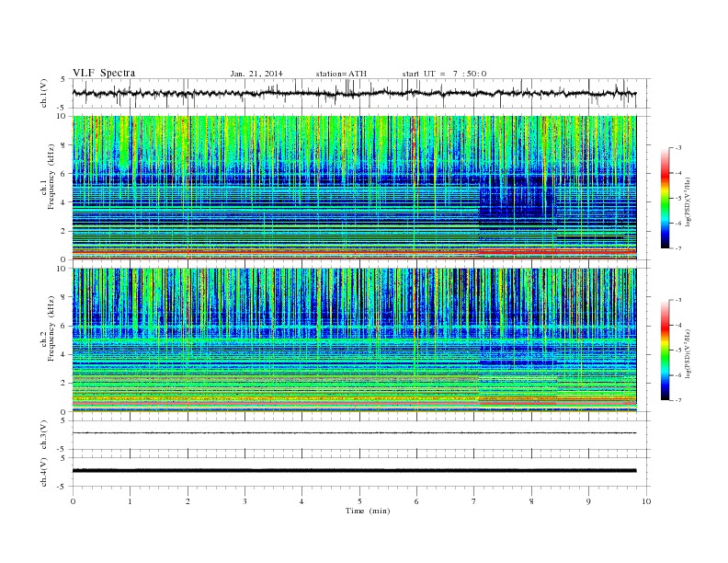Click time axis tick label "3"
This screenshot has width=728, height=563.
coord(245,501)
